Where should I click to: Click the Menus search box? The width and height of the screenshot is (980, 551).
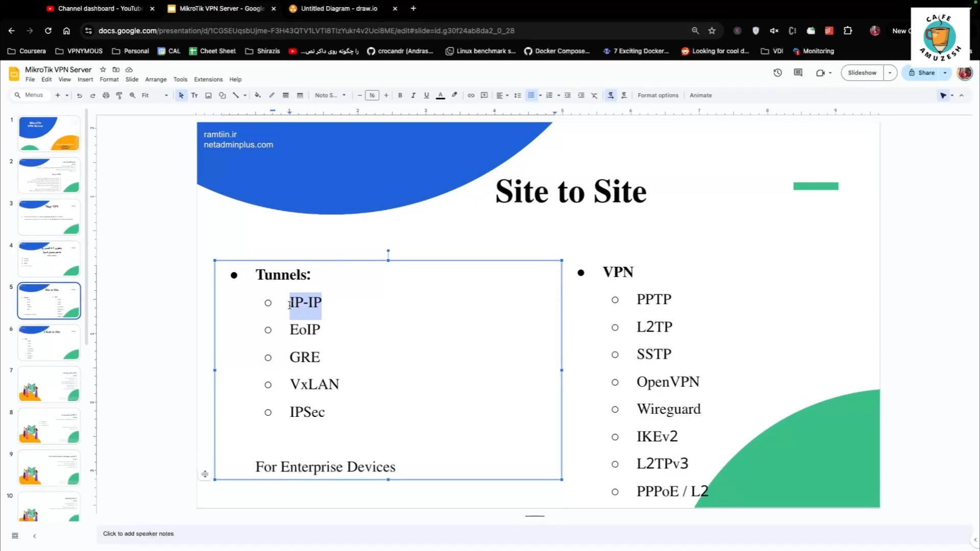tap(30, 95)
